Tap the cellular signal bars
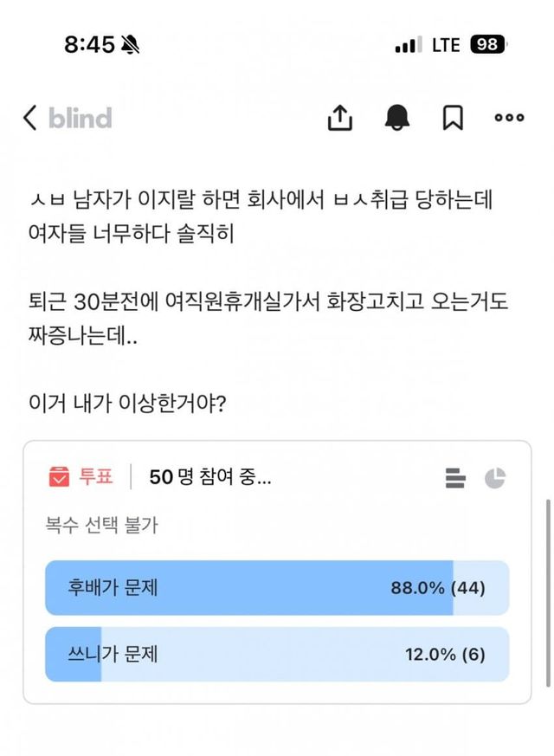The height and width of the screenshot is (756, 554). point(406,46)
